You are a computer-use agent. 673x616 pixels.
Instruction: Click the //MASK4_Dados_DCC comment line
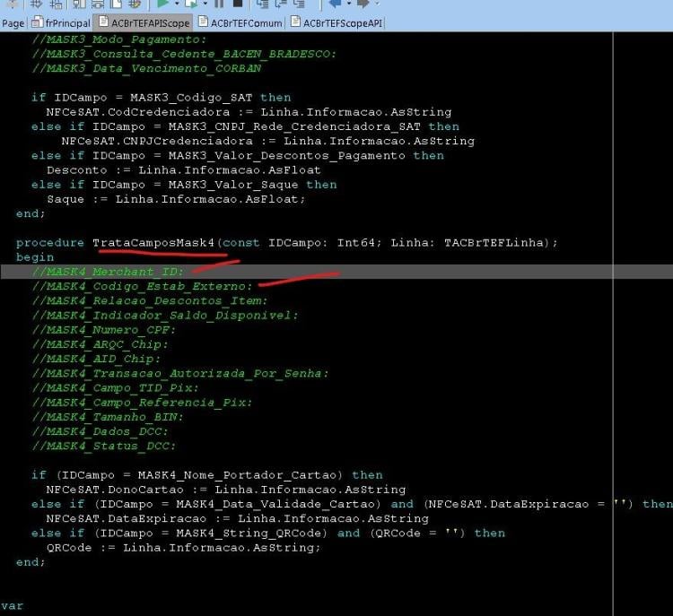pos(100,431)
